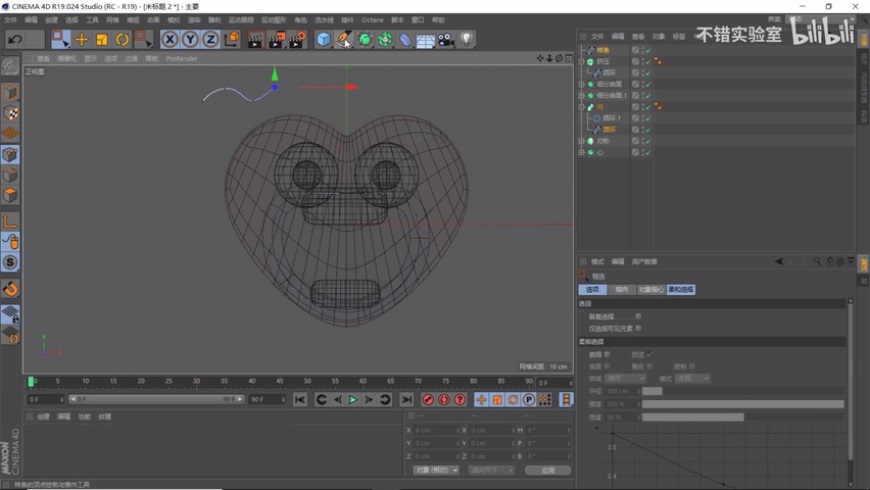870x490 pixels.
Task: Add a Camera object
Action: click(446, 39)
